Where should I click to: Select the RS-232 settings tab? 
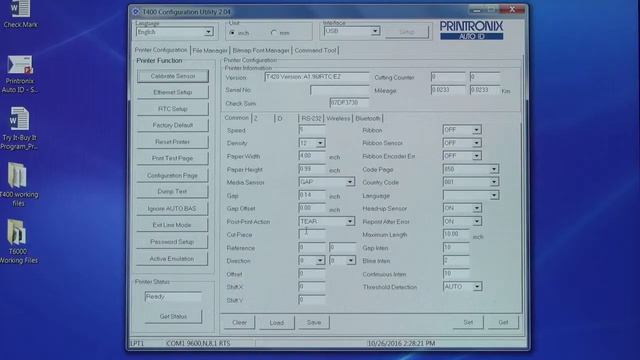(311, 118)
